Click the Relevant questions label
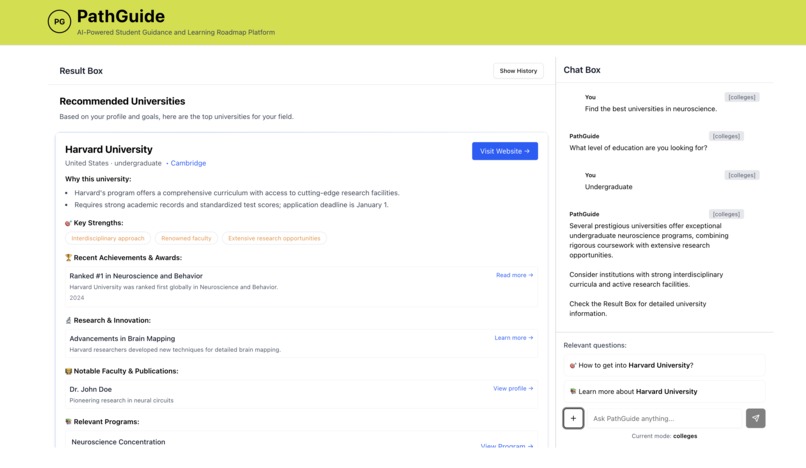Image resolution: width=806 pixels, height=468 pixels. [595, 345]
